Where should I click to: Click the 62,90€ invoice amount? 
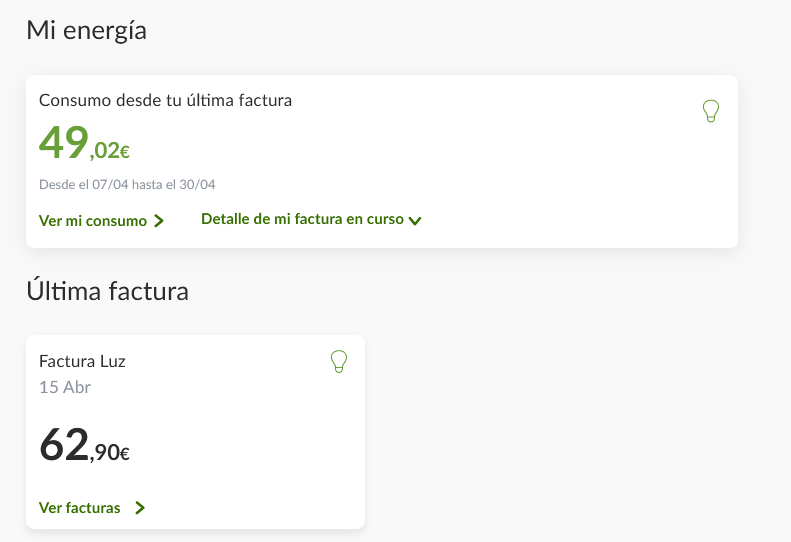(84, 446)
